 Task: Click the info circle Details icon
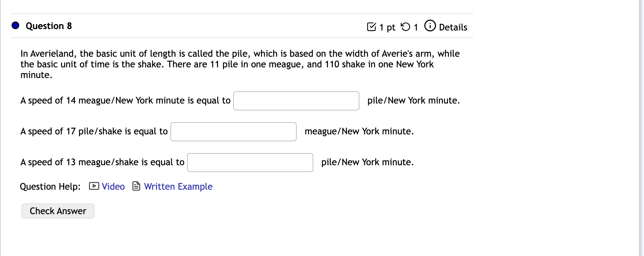[429, 26]
